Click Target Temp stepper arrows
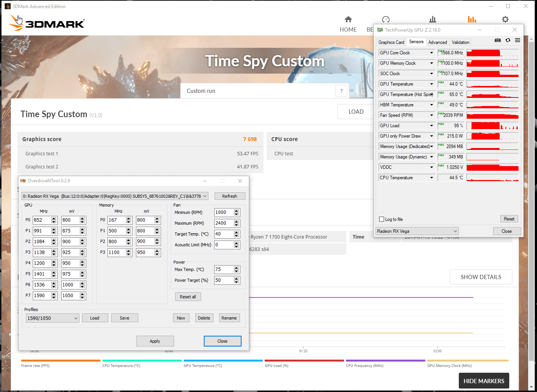The image size is (537, 392). 237,234
